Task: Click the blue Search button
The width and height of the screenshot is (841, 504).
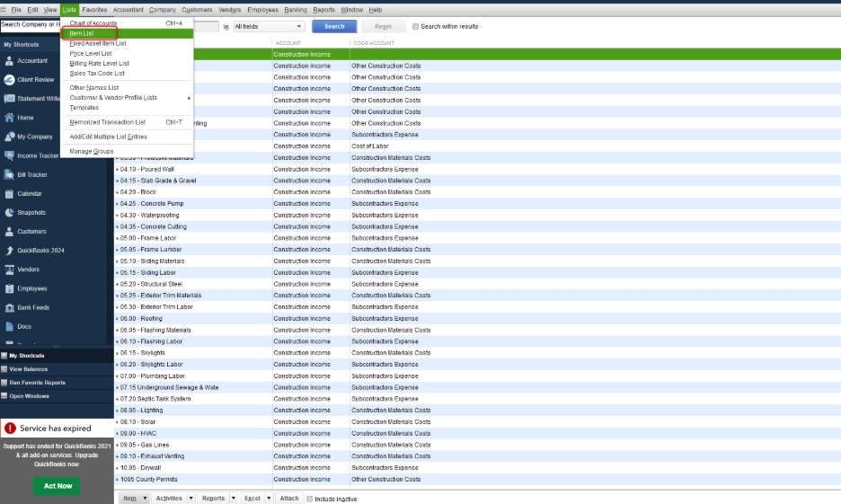Action: pos(334,26)
